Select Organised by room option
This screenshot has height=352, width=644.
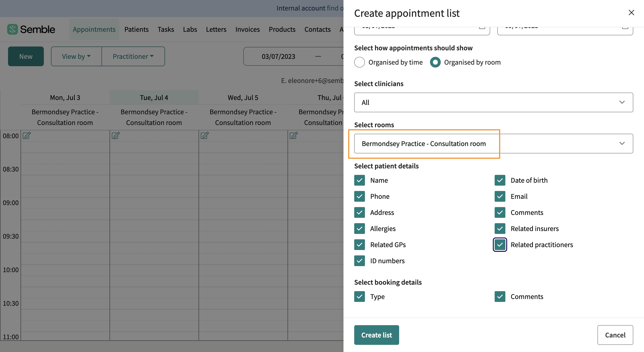tap(435, 62)
